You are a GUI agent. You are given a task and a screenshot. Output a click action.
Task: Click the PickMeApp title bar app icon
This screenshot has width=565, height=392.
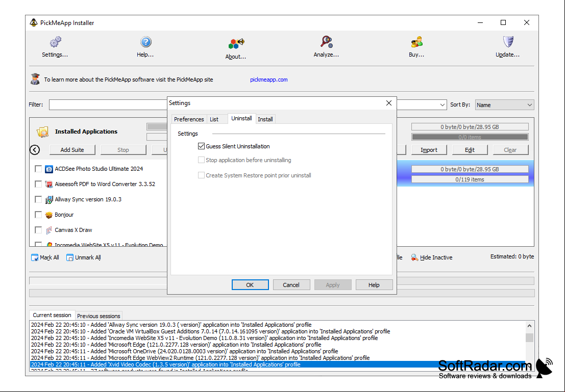(34, 22)
